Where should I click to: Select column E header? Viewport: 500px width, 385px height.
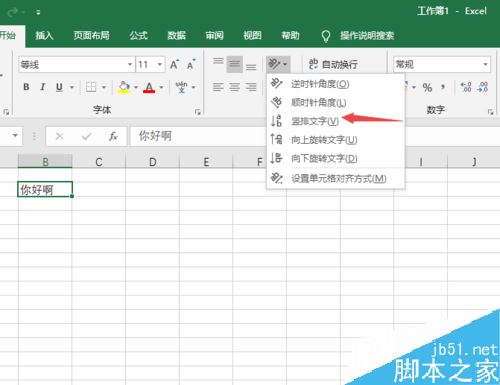(206, 162)
